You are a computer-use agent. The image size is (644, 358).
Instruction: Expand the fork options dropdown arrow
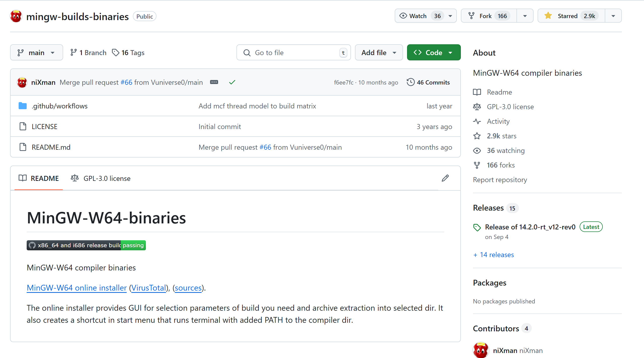525,16
